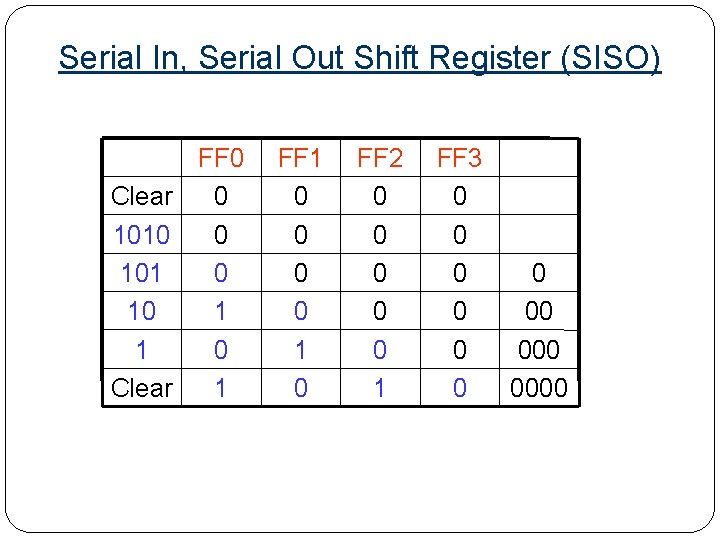
Task: Select the "101" row label
Action: coord(142,273)
